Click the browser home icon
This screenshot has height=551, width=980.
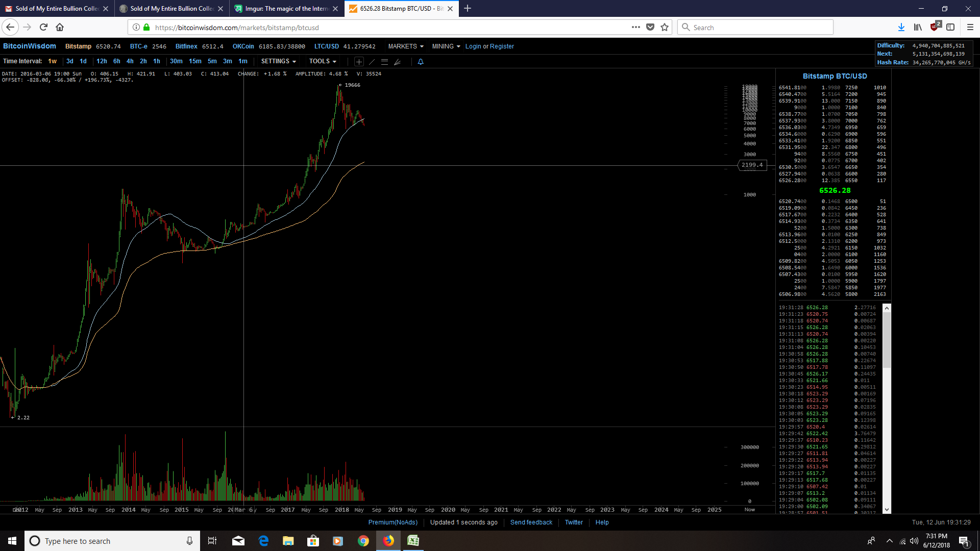tap(60, 28)
